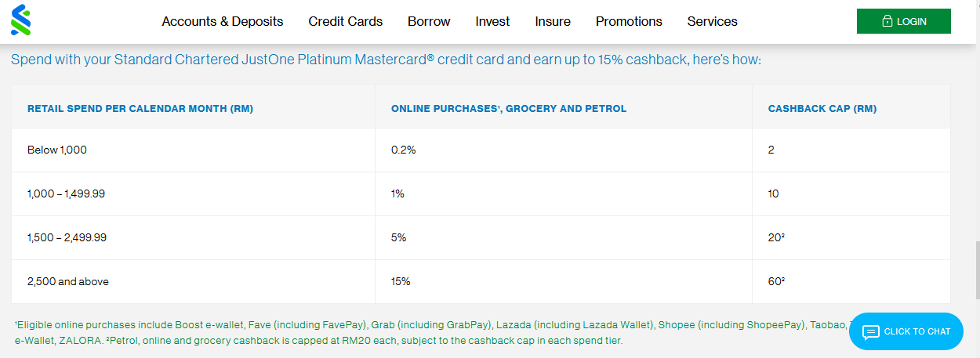Screen dimensions: 980x358
Task: Select the '1,500 – 2,499.99' tier cell
Action: pos(67,237)
